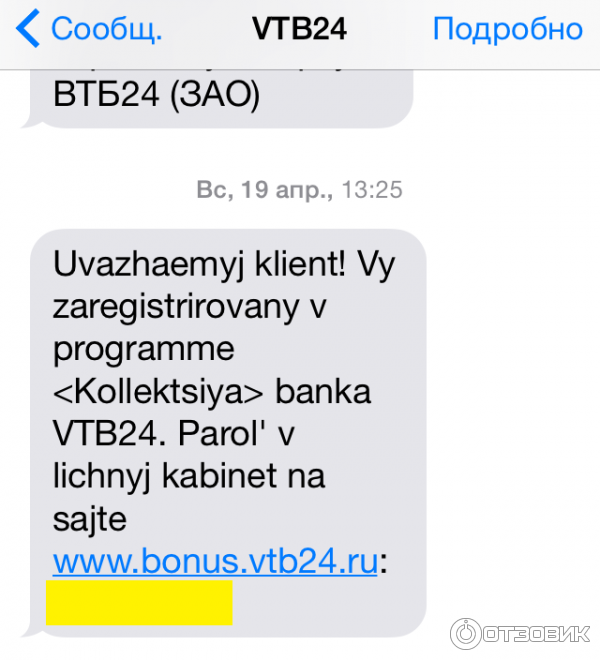Tap the word zaregistrirovany in message
Screen dimensions: 600x660
176,308
